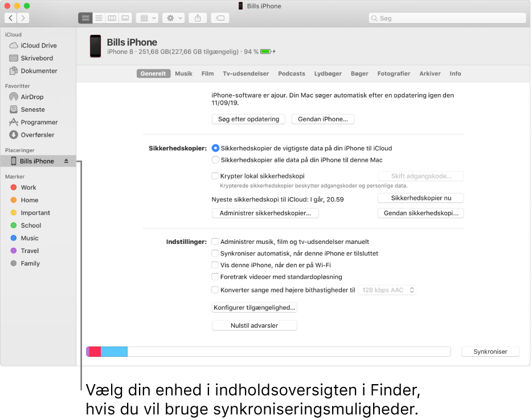Click the Synkroniser button
Image resolution: width=532 pixels, height=420 pixels.
(x=490, y=352)
